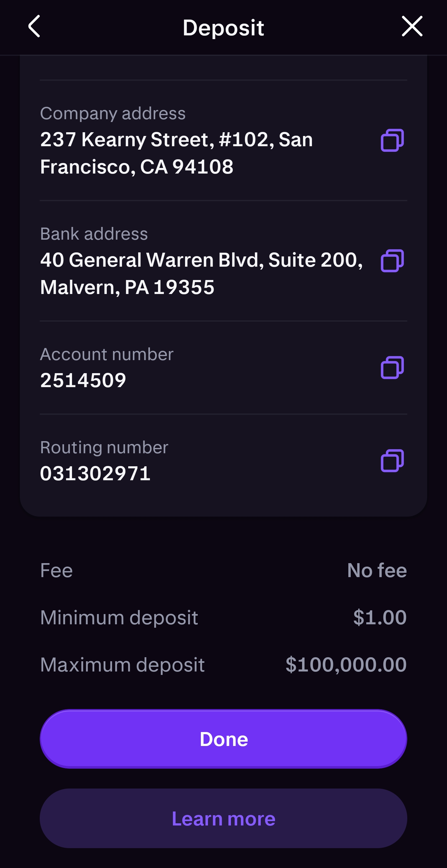Tap the Fee label
447x868 pixels.
click(x=56, y=570)
